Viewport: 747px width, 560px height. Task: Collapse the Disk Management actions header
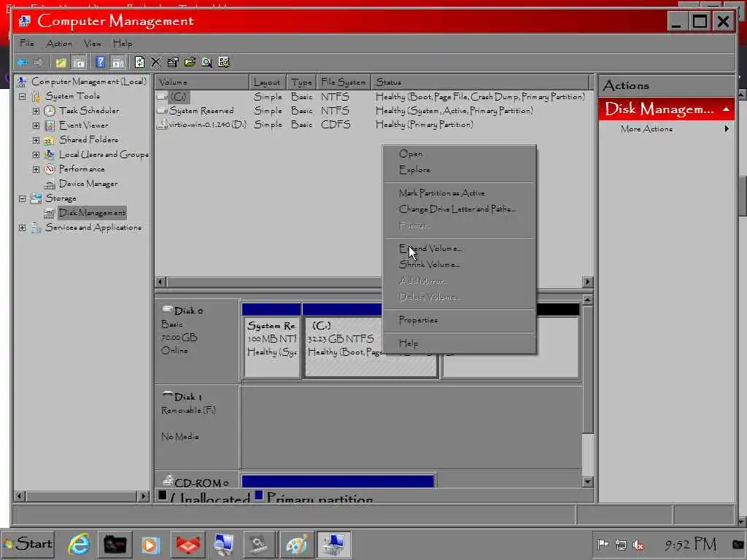(726, 109)
